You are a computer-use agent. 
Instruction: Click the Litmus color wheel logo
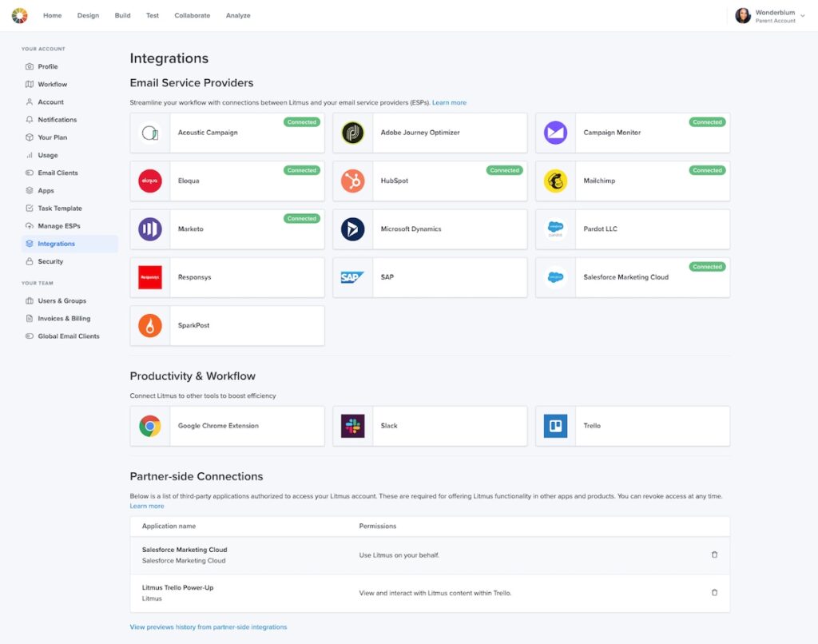click(18, 14)
